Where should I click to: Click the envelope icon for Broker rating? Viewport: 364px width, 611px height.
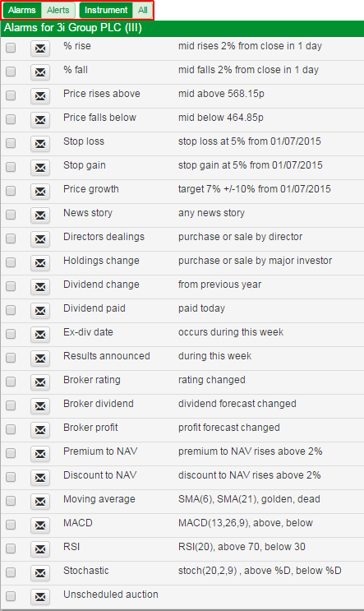pos(40,382)
